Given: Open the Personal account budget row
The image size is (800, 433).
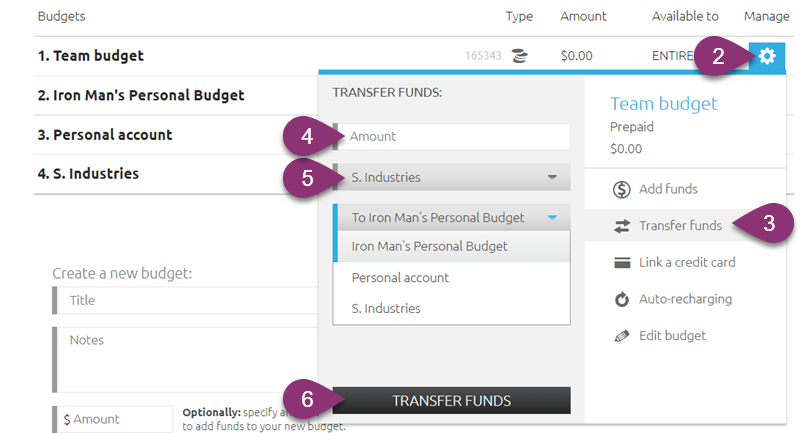Looking at the screenshot, I should 177,135.
